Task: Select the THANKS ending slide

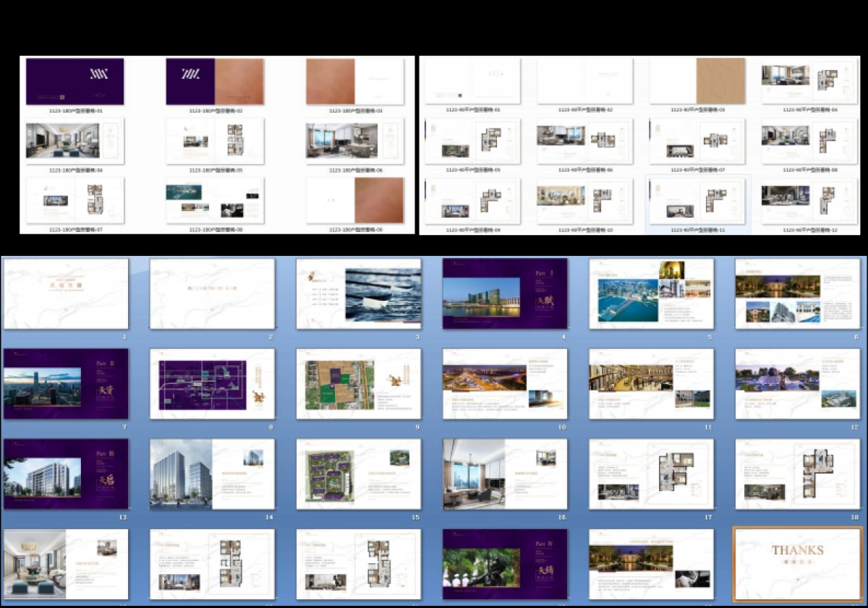Action: click(797, 564)
